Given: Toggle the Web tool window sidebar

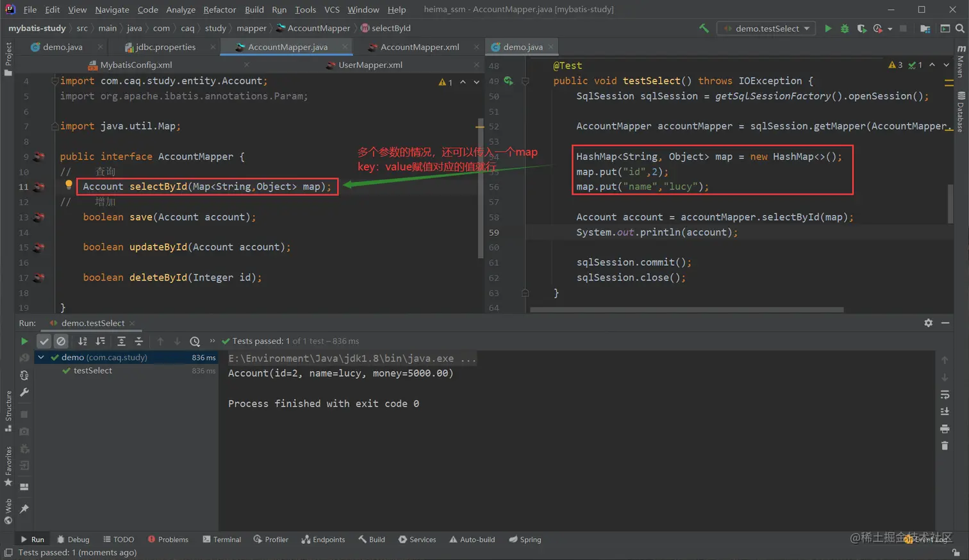Looking at the screenshot, I should coord(8,511).
